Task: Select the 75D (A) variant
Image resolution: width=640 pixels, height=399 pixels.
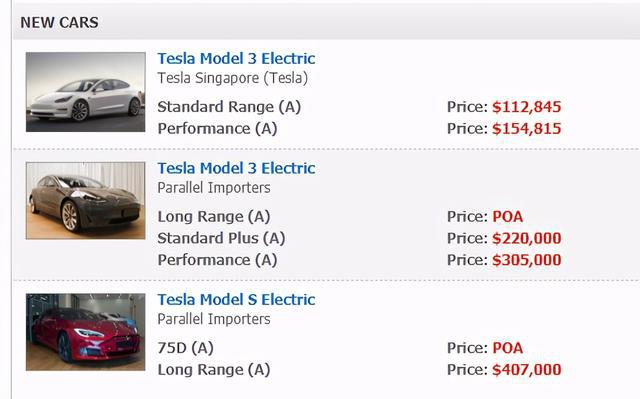Action: pyautogui.click(x=185, y=348)
